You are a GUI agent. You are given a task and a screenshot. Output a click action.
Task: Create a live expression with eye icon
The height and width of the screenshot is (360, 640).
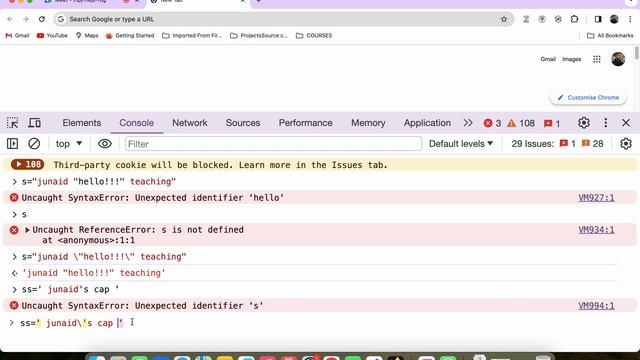tap(104, 144)
